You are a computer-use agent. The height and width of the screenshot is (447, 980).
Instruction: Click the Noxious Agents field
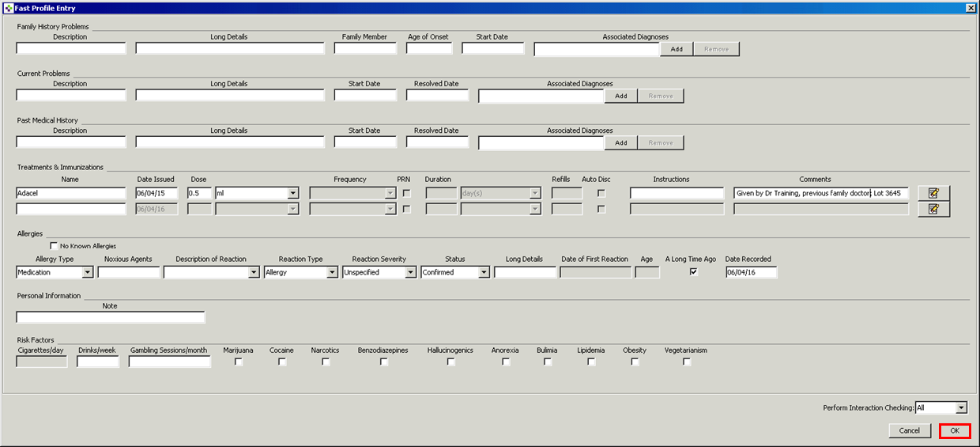[x=129, y=272]
